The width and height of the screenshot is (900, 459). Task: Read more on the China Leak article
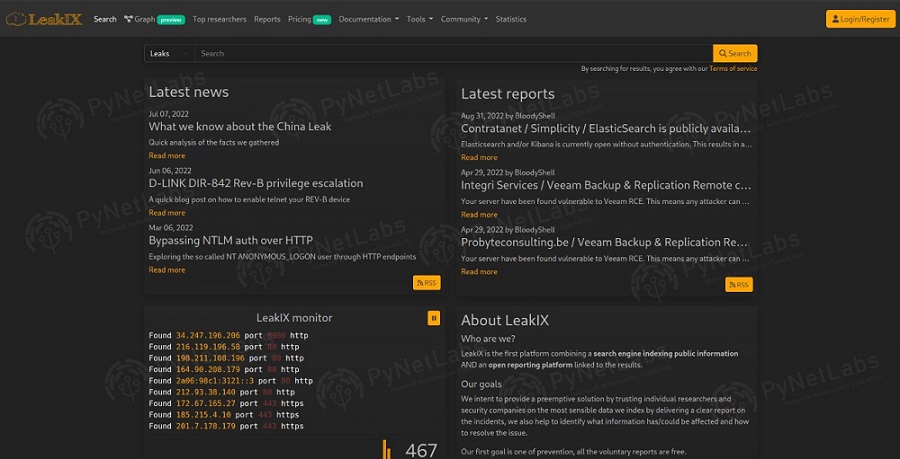click(x=167, y=155)
